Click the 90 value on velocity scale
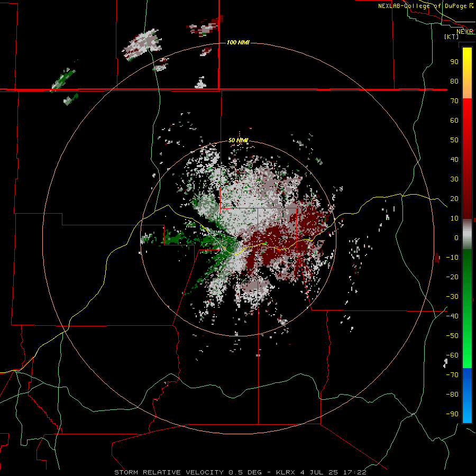 pos(454,62)
